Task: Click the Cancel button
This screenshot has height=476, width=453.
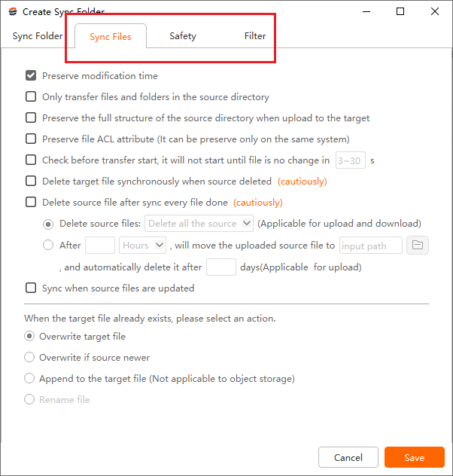Action: click(348, 457)
